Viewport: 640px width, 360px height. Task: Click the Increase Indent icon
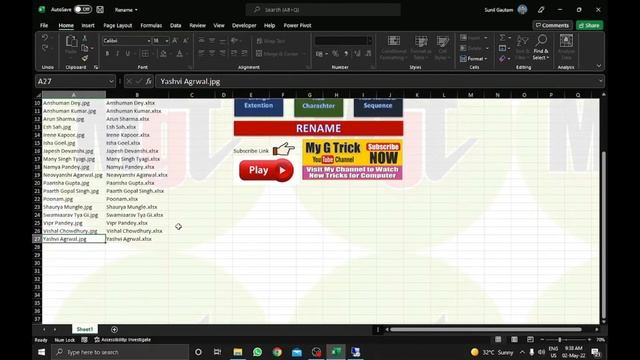click(244, 53)
